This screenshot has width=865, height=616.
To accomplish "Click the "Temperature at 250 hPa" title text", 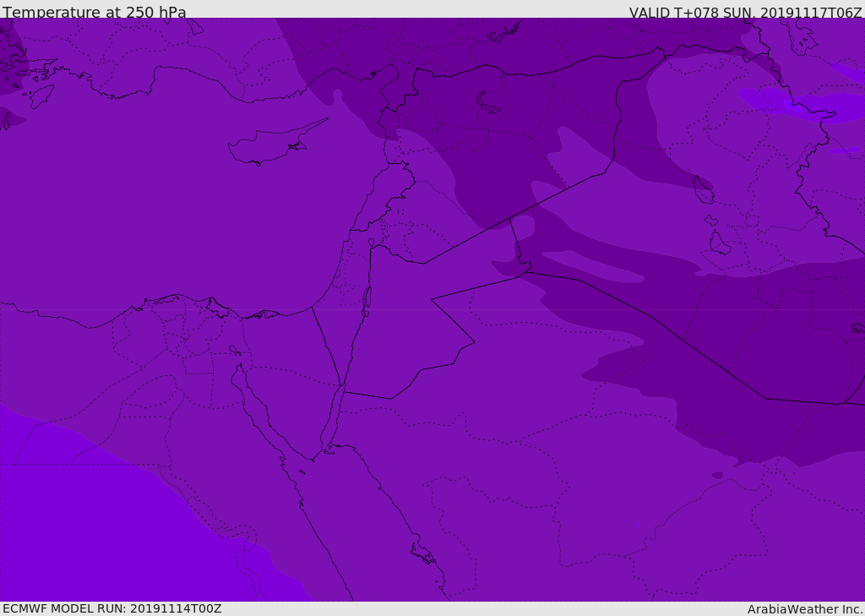I will (95, 12).
